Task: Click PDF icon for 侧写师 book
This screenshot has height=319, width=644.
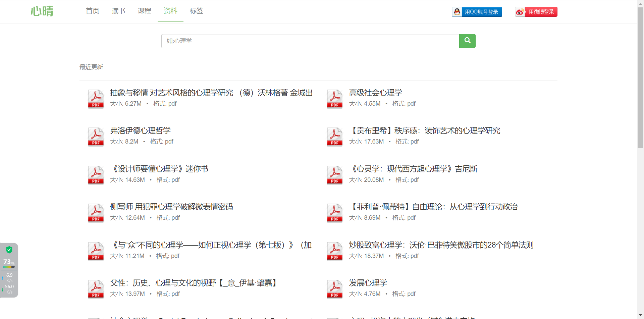Action: (96, 213)
